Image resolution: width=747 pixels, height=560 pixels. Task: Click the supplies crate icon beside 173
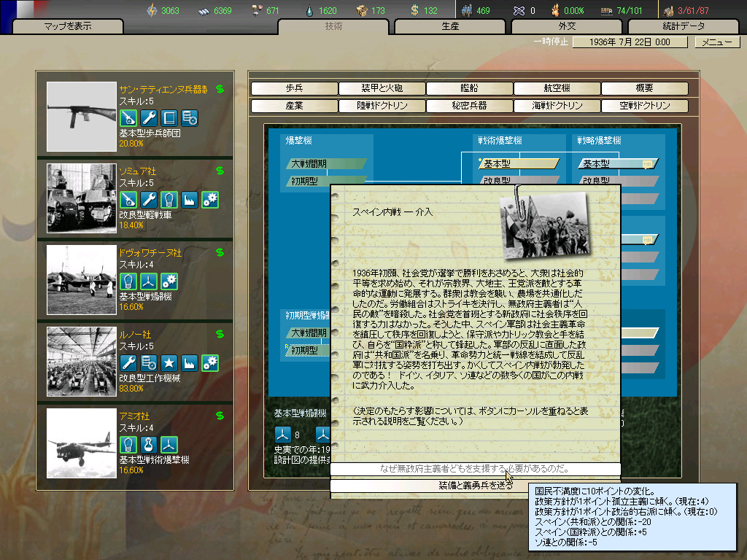click(x=362, y=10)
